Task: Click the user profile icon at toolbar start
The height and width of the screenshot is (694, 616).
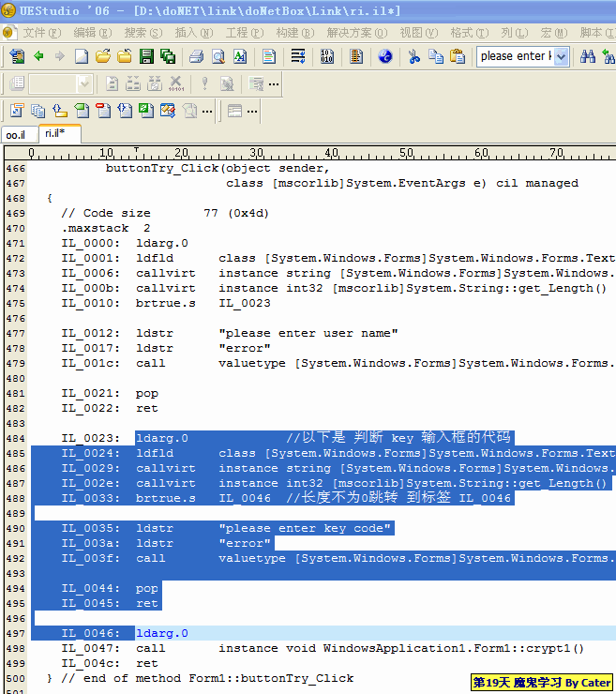Action: pyautogui.click(x=17, y=56)
